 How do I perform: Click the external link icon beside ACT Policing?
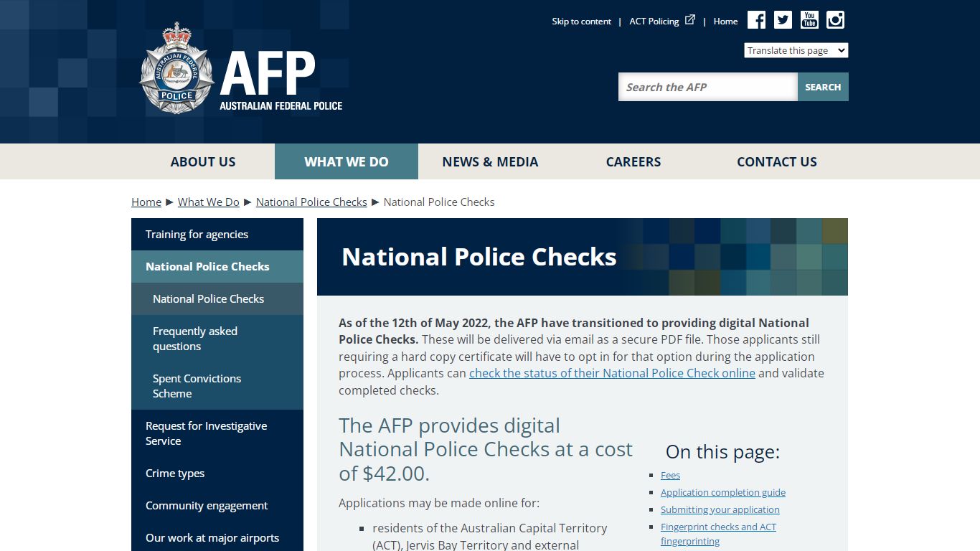coord(690,20)
